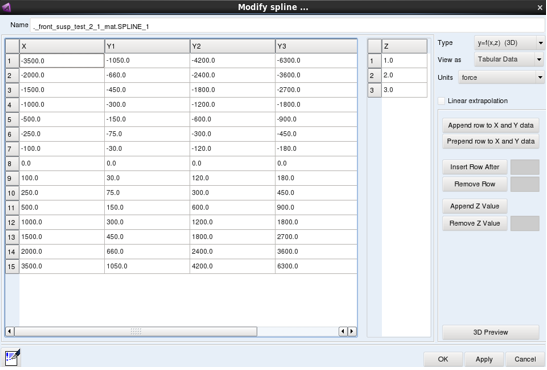Click the Z cell 1.0
The height and width of the screenshot is (370, 547).
404,61
